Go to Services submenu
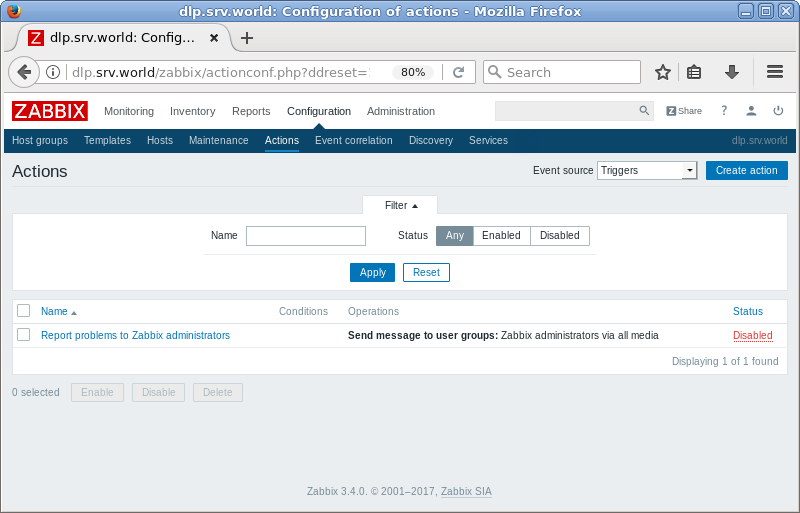800x513 pixels. 488,140
